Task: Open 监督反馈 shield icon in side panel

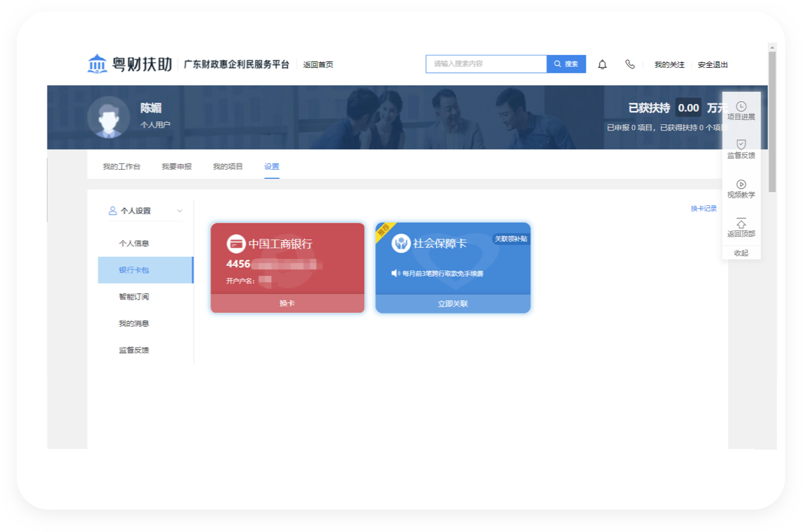Action: [741, 145]
